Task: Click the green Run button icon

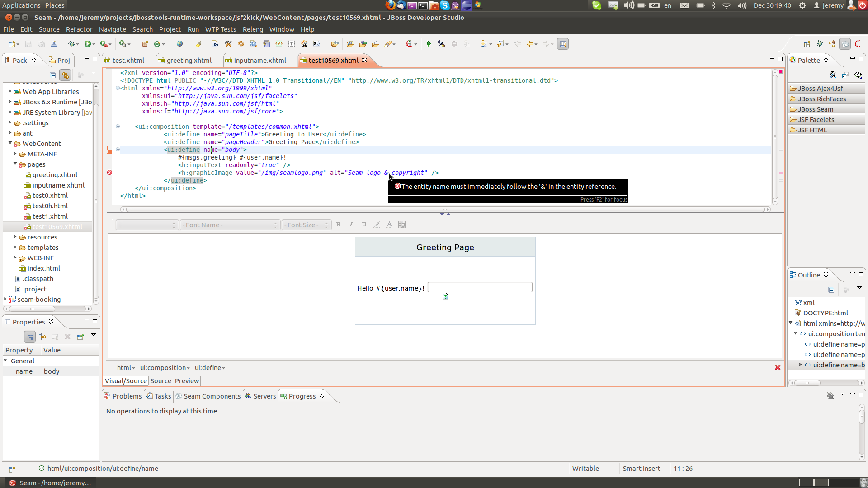Action: tap(88, 44)
